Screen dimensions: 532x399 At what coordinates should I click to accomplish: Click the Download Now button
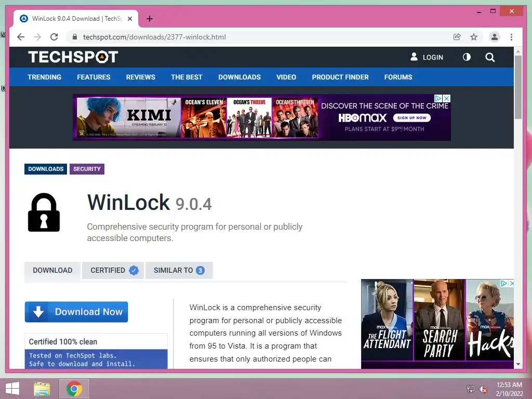pos(76,312)
